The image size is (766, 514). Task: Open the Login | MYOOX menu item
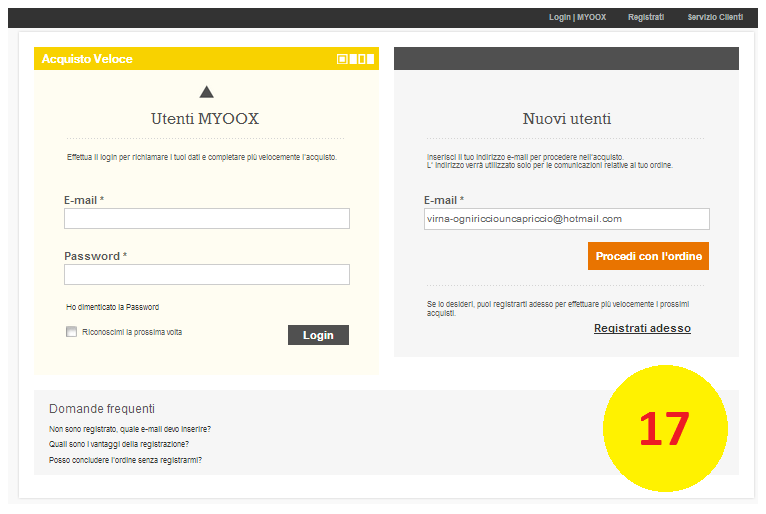click(577, 17)
